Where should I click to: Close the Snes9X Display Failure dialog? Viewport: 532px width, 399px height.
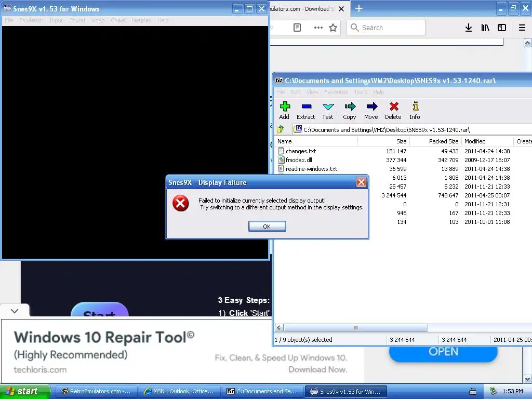(x=361, y=182)
